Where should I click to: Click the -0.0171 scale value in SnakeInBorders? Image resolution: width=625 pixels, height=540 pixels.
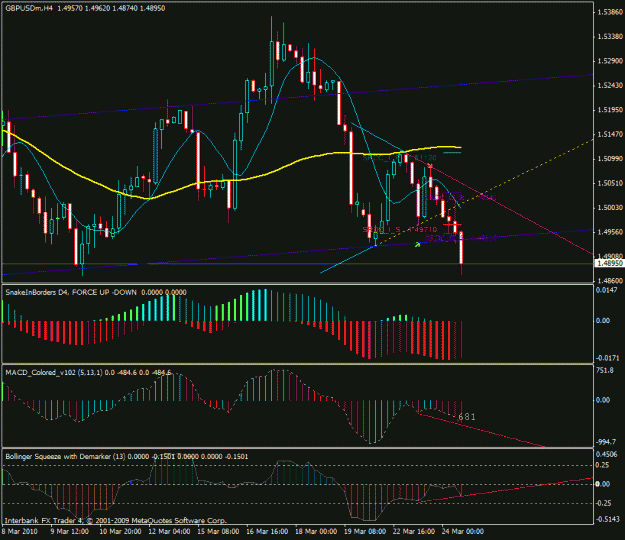click(x=607, y=358)
